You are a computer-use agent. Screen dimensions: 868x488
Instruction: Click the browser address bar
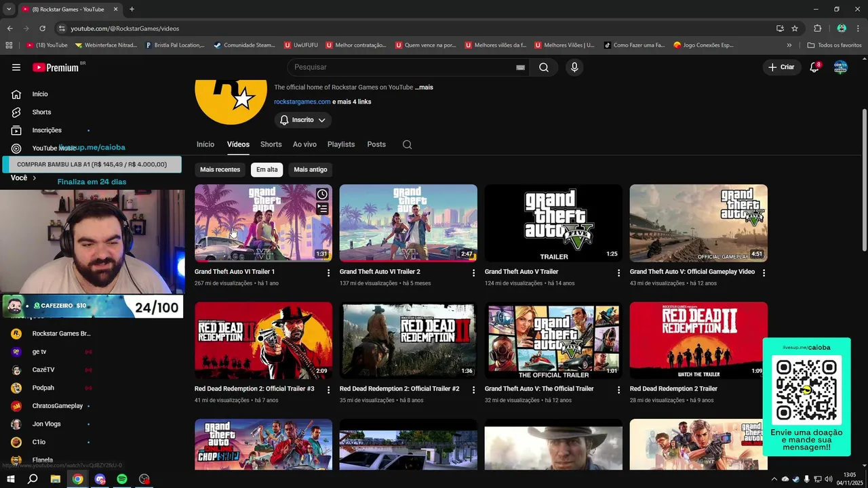tap(414, 28)
